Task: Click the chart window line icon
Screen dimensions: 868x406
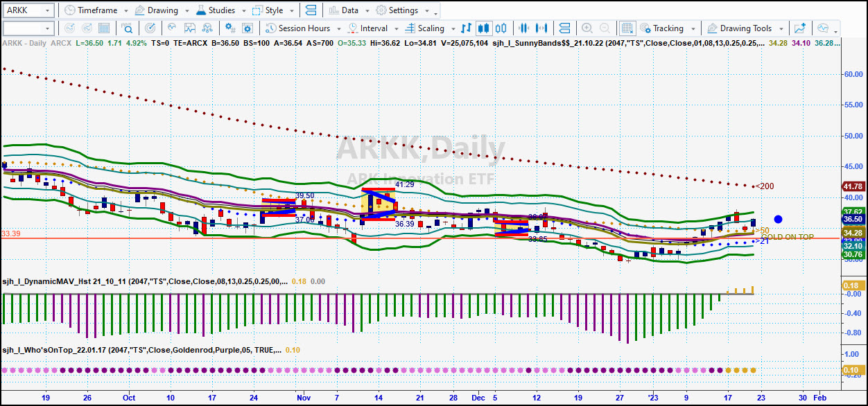Action: [190, 28]
